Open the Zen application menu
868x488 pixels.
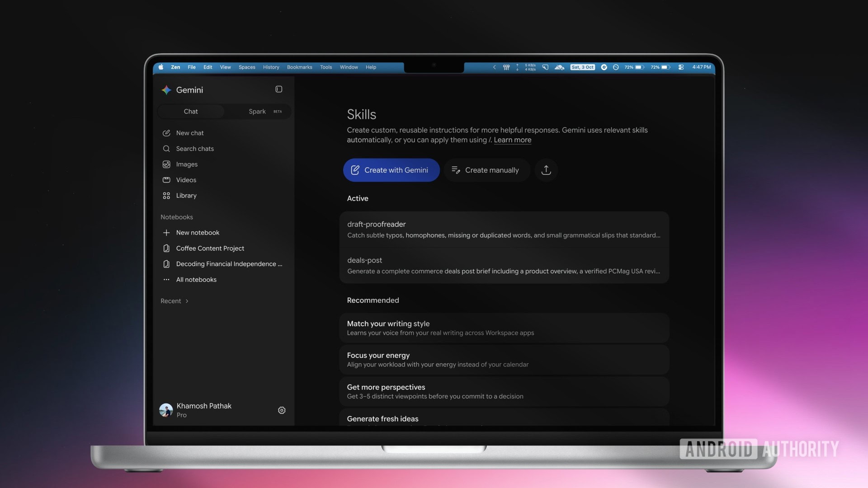click(175, 67)
